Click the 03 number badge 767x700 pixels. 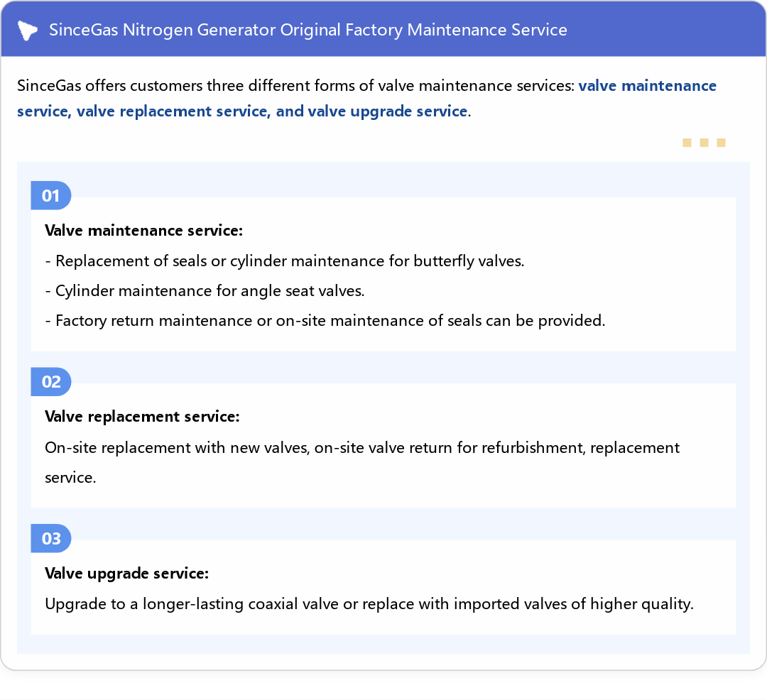51,539
